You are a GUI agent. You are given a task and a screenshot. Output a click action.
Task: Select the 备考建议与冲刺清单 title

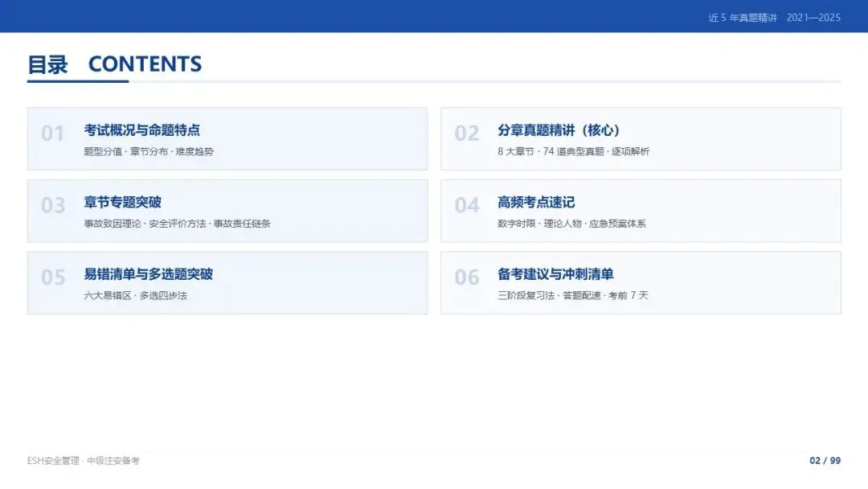click(x=555, y=274)
